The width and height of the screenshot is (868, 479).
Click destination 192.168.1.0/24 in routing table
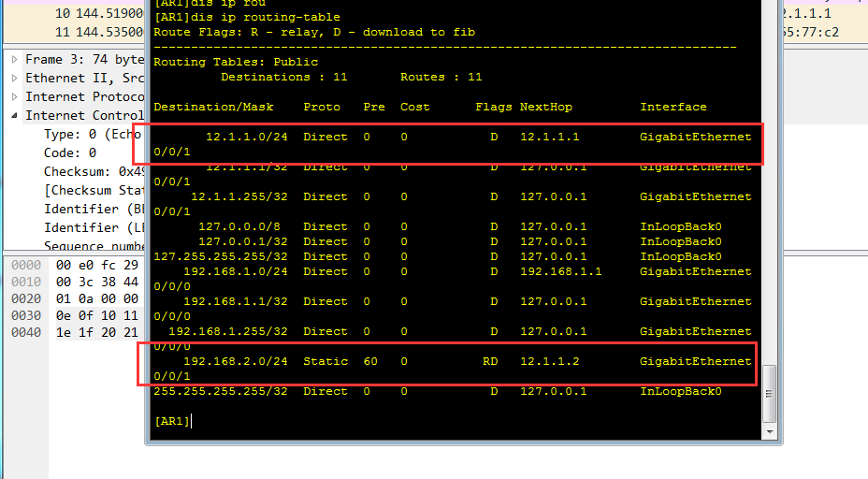[236, 271]
